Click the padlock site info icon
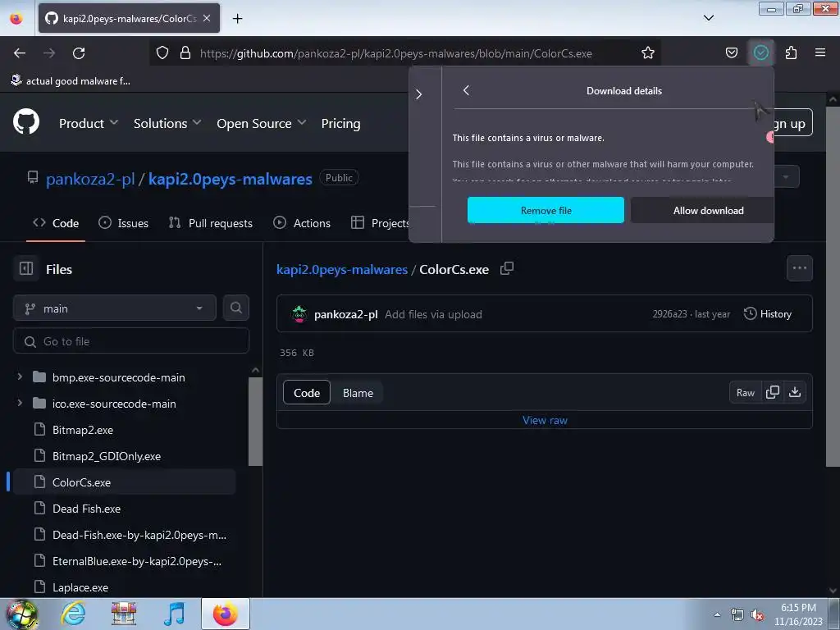 (x=185, y=52)
